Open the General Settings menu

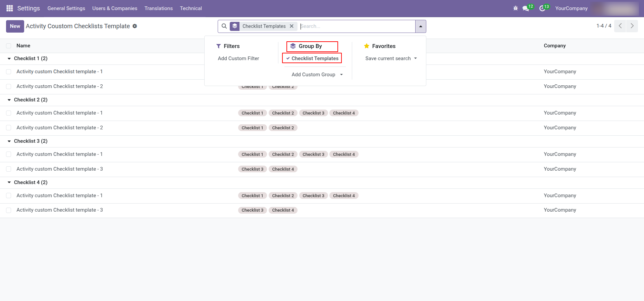[x=66, y=8]
